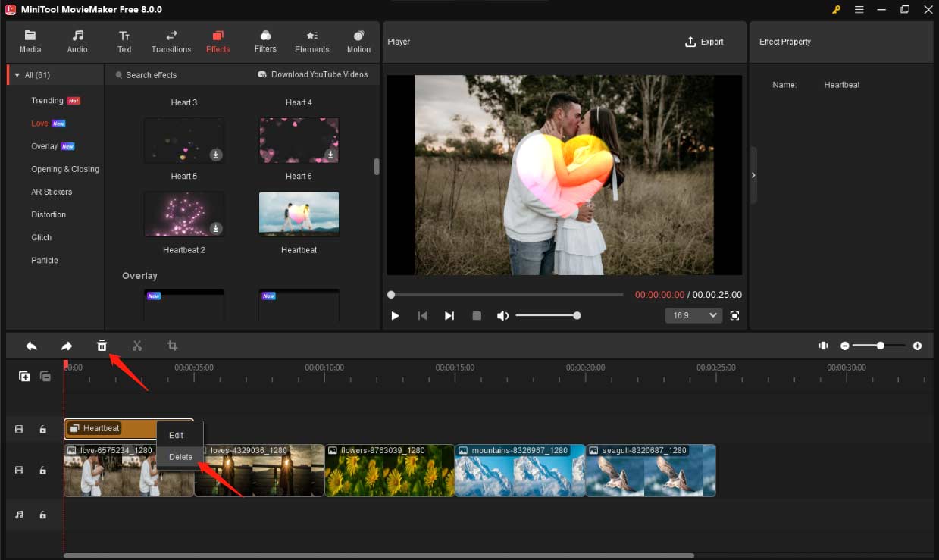939x560 pixels.
Task: Enter full screen preview
Action: pyautogui.click(x=734, y=316)
